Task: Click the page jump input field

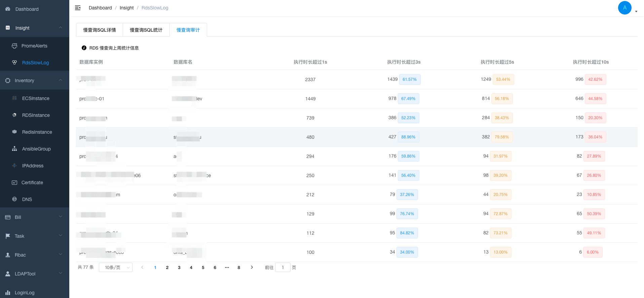Action: [283, 267]
